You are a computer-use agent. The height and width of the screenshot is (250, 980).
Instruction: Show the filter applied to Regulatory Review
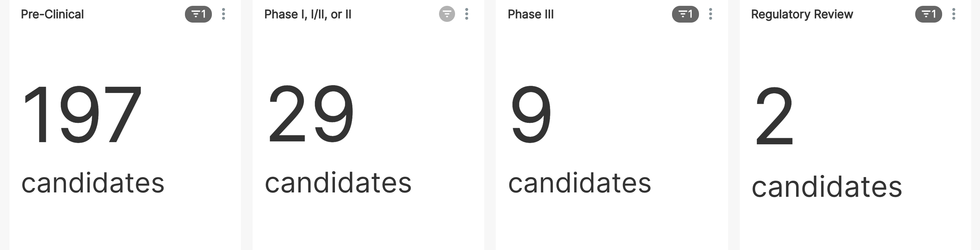pos(928,15)
